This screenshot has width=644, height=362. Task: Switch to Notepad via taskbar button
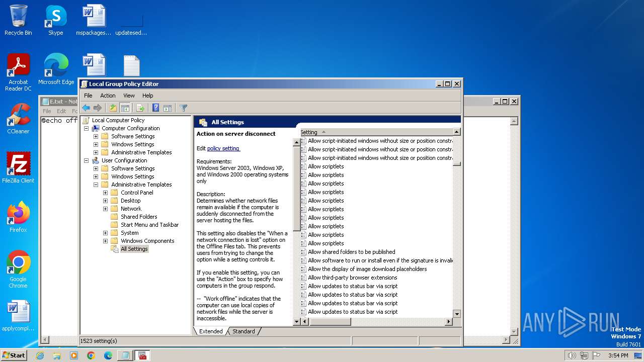(x=125, y=355)
